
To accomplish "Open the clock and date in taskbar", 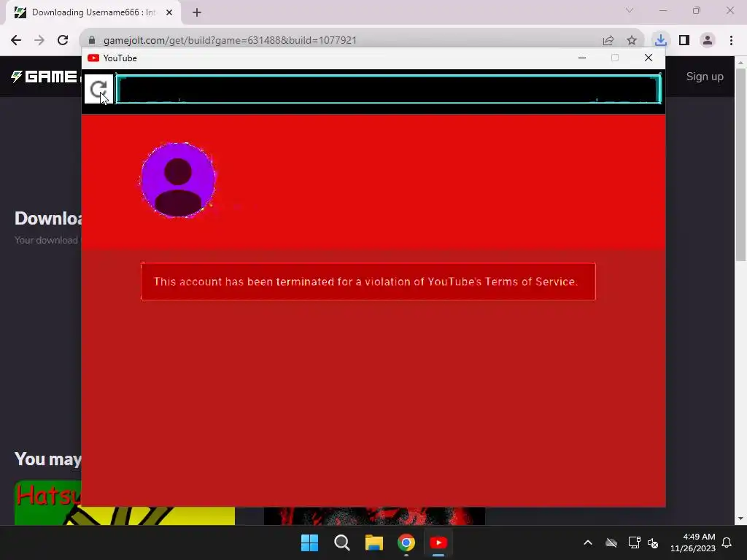I will [x=693, y=542].
